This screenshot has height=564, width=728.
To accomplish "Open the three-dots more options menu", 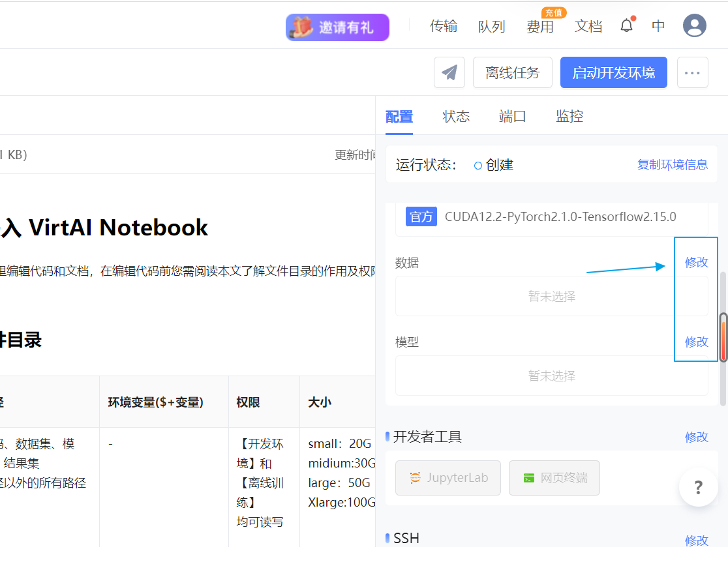I will 692,72.
